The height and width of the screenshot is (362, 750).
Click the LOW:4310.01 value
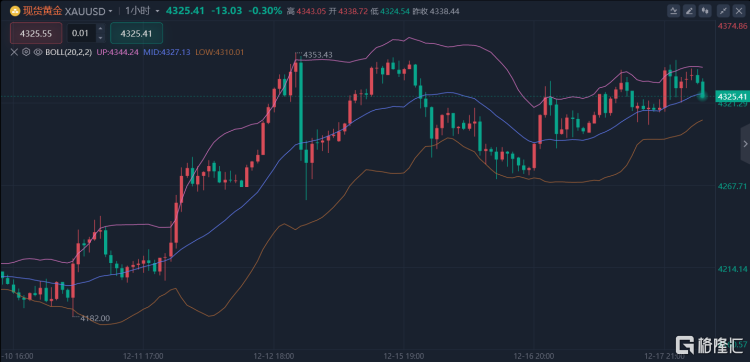[x=220, y=52]
